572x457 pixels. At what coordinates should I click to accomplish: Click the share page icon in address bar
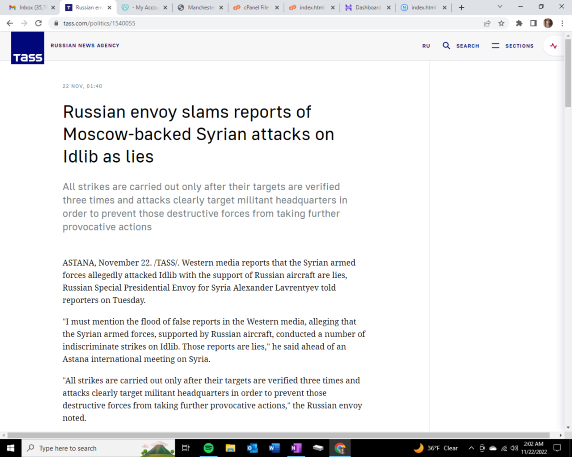tap(487, 23)
